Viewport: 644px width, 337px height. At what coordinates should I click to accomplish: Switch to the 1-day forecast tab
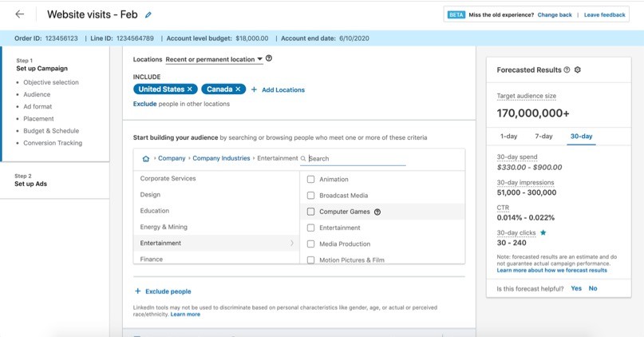coord(508,137)
